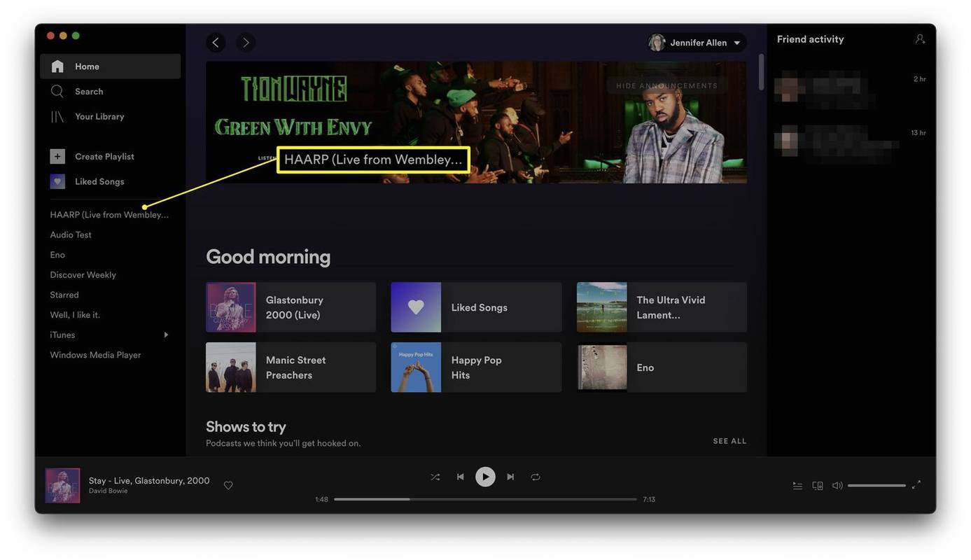Open the Home section

point(110,66)
